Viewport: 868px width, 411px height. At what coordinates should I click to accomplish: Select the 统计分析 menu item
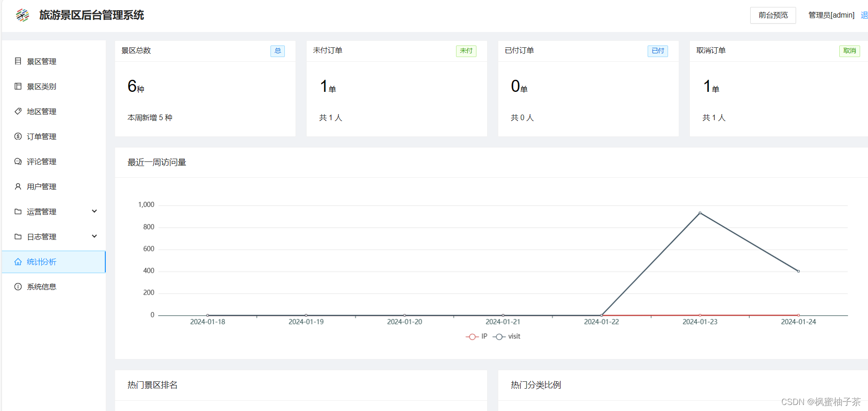point(54,262)
